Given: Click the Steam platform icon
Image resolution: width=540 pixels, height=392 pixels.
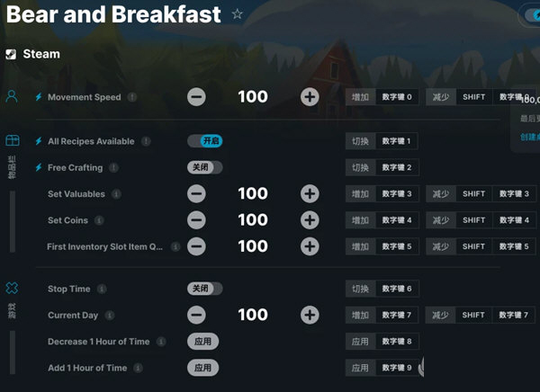Looking at the screenshot, I should click(11, 54).
